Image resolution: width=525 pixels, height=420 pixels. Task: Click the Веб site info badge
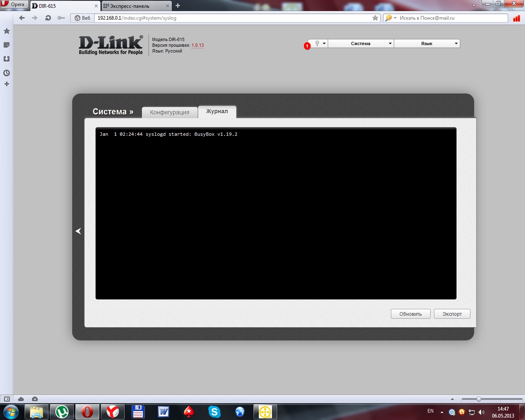tap(82, 18)
